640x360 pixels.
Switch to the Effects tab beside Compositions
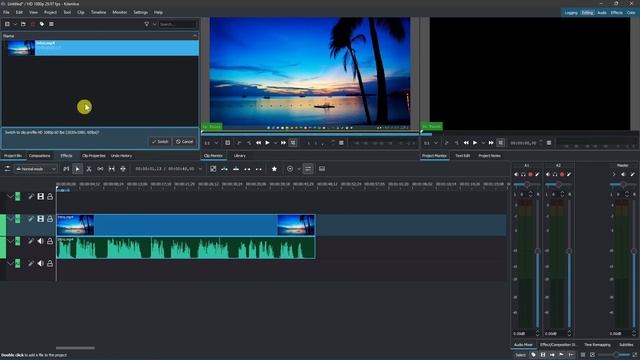click(x=66, y=156)
